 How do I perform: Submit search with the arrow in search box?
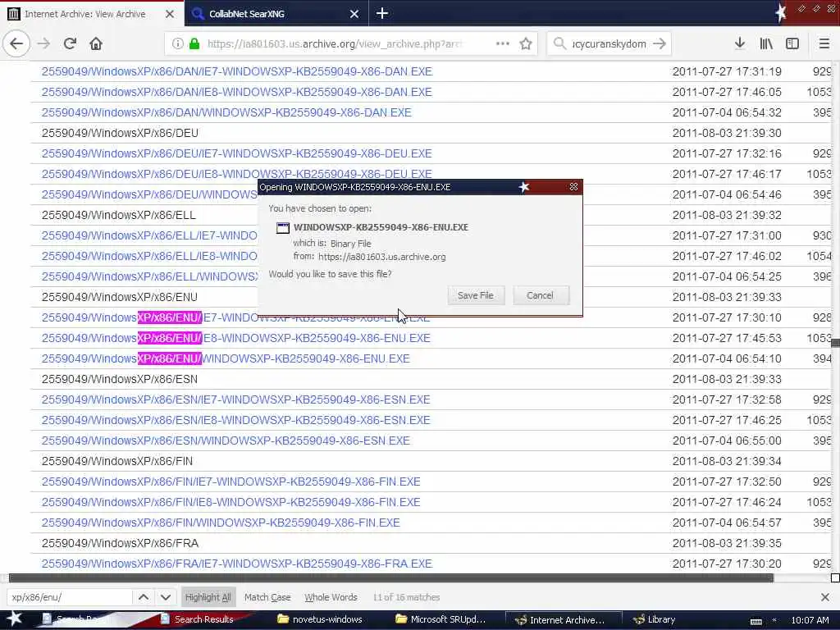(x=660, y=43)
